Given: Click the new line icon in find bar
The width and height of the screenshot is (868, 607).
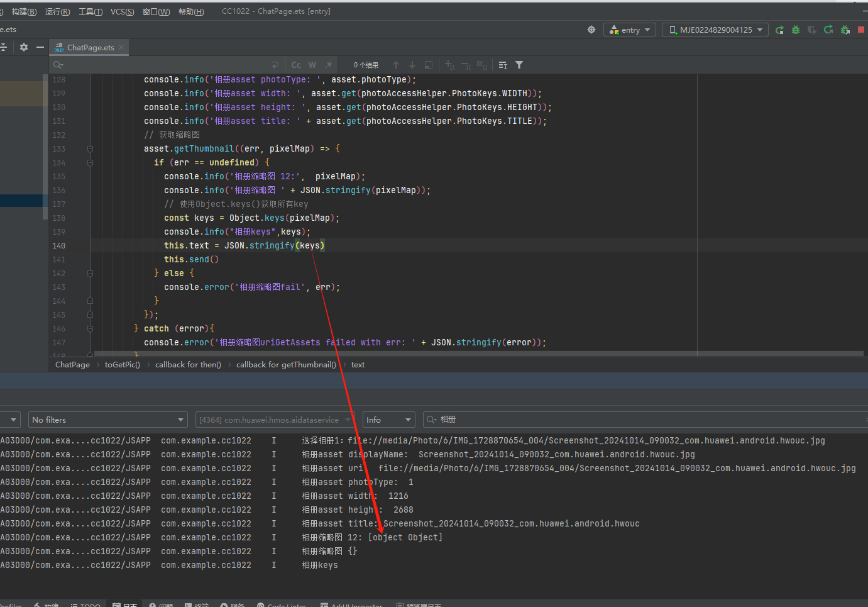Looking at the screenshot, I should point(275,65).
